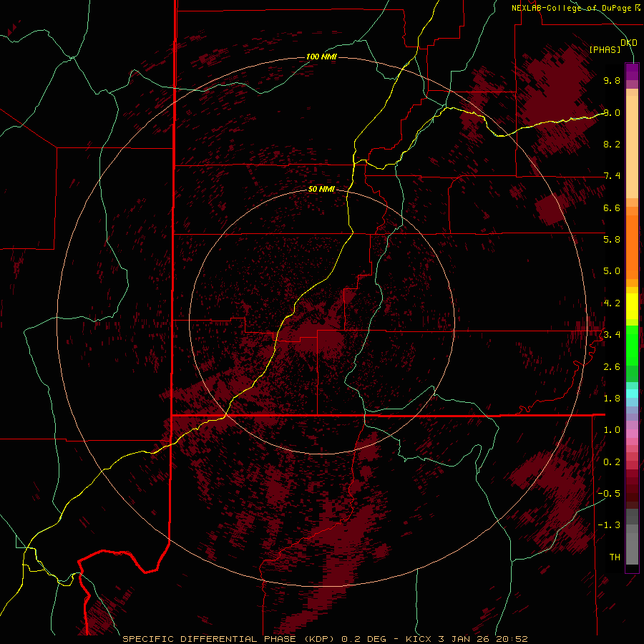This screenshot has height=644, width=644.
Task: Click the 3 JAN 26 date in the caption
Action: (464, 639)
